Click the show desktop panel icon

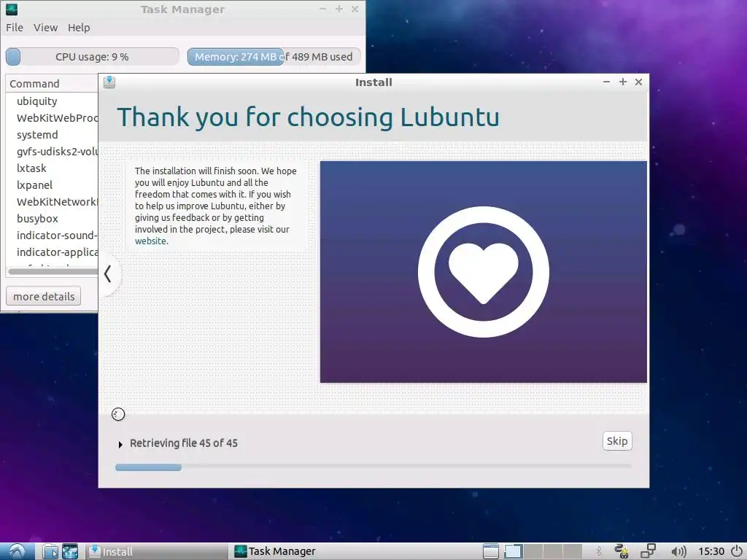coord(491,551)
